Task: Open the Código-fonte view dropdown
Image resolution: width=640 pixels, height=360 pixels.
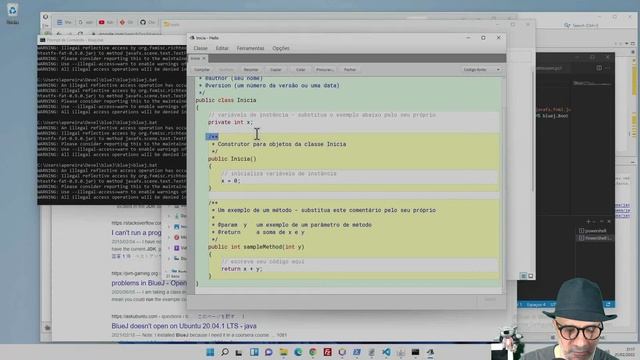Action: (482, 70)
